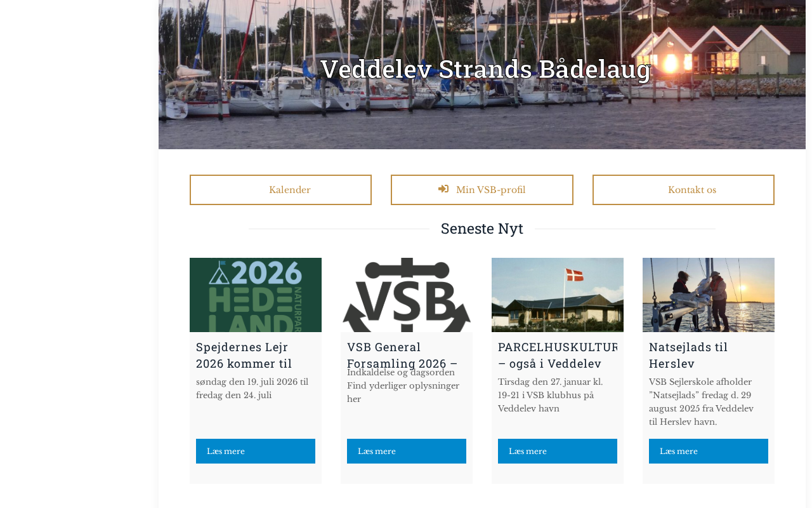The height and width of the screenshot is (508, 812).
Task: Open the Kontakt os button
Action: point(683,190)
